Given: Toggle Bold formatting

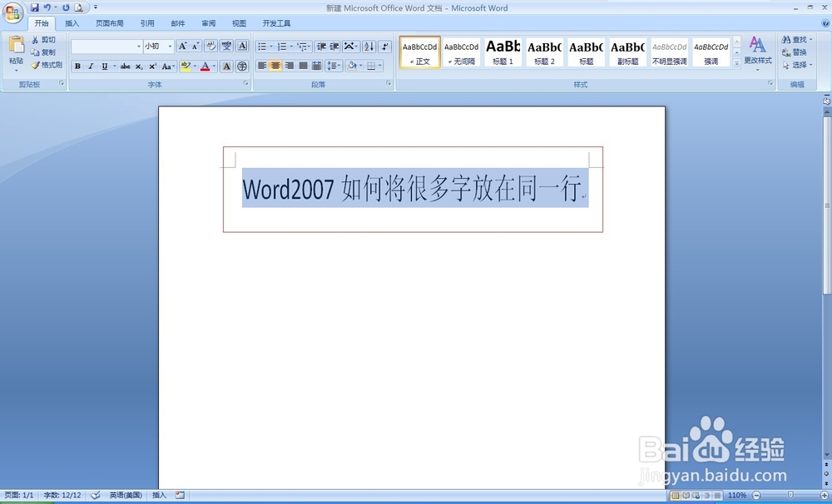Looking at the screenshot, I should tap(77, 67).
